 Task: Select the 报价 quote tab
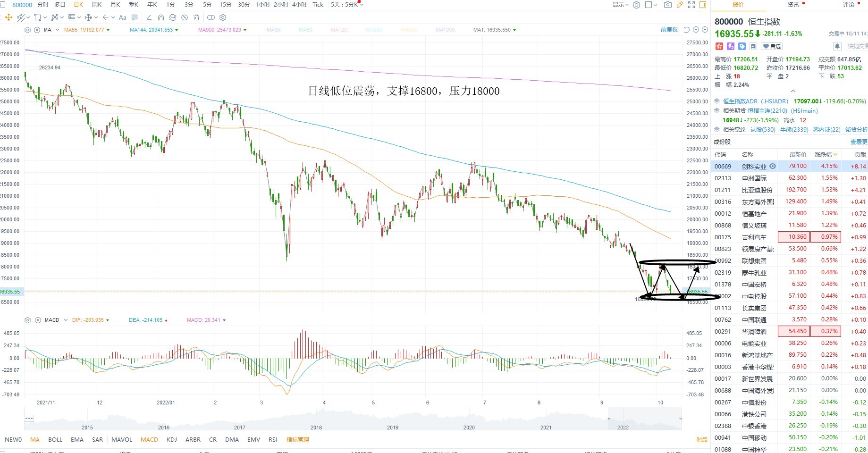(x=738, y=5)
